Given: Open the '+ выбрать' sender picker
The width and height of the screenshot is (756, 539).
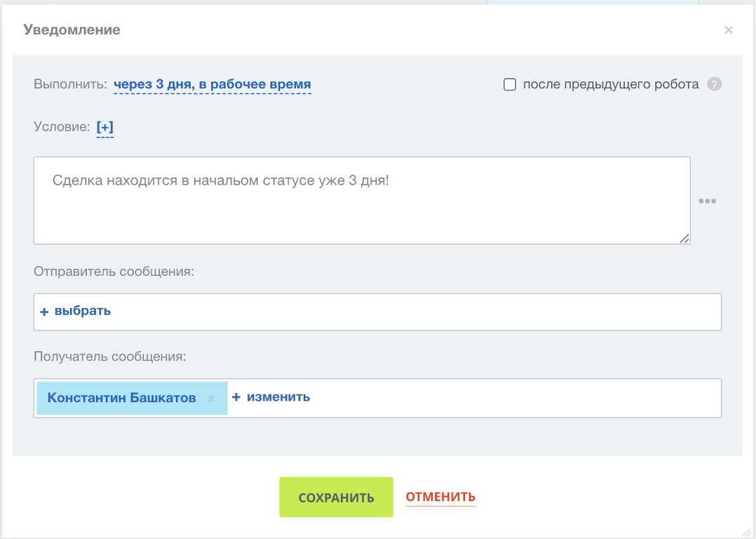Looking at the screenshot, I should (76, 311).
